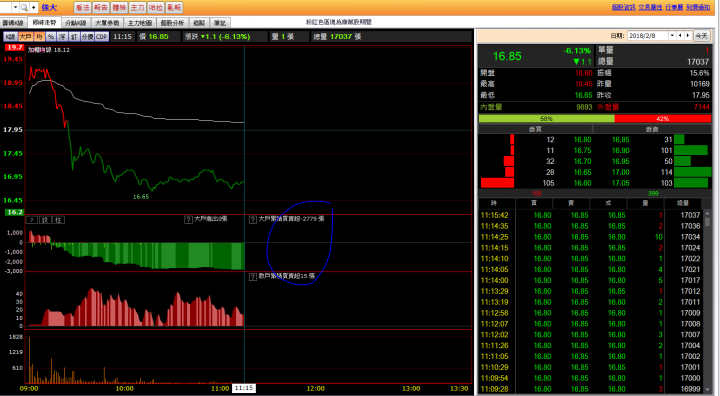Toggle the 釘 pin button

[74, 37]
